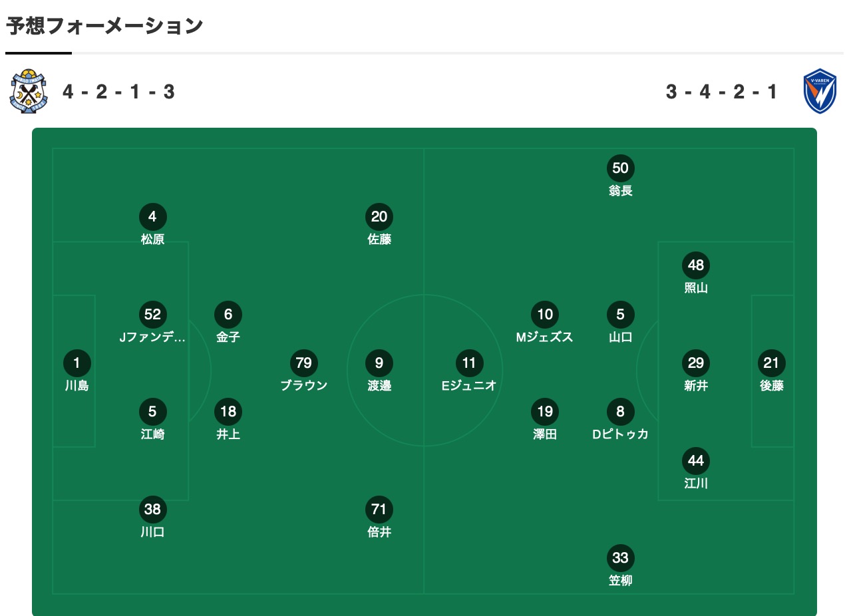Click player number 50 翁長
Image resolution: width=845 pixels, height=616 pixels.
point(620,168)
